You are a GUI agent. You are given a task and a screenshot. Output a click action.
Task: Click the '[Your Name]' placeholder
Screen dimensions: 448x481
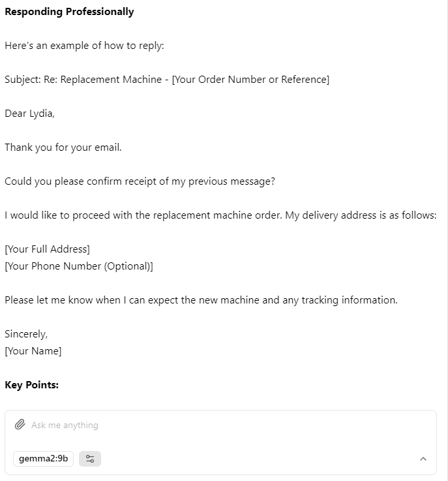tap(33, 351)
